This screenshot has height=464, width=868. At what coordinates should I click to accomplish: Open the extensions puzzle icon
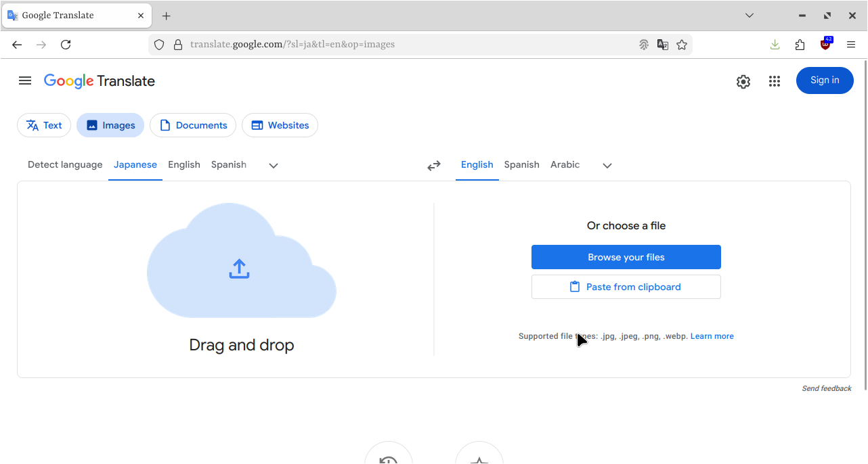pyautogui.click(x=800, y=45)
